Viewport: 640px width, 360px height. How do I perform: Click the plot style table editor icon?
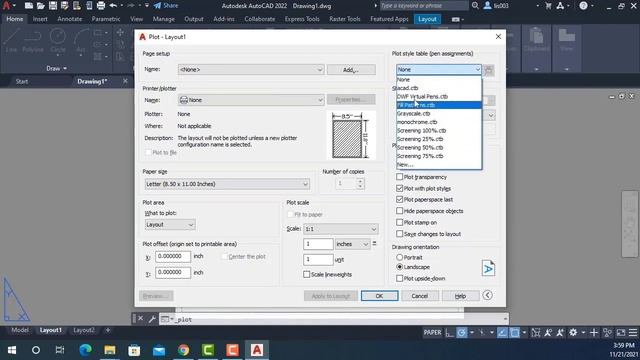click(489, 70)
